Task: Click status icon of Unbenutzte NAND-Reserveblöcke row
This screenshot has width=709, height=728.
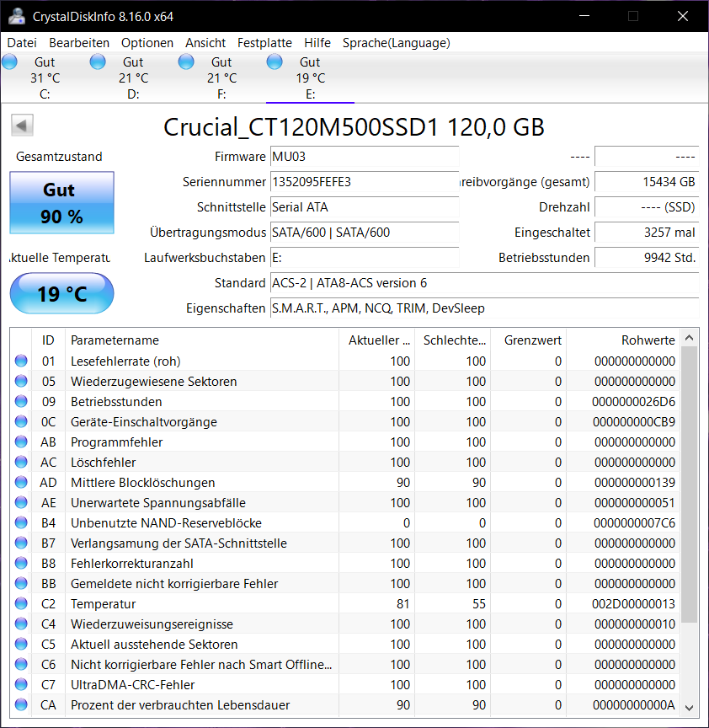Action: point(21,522)
